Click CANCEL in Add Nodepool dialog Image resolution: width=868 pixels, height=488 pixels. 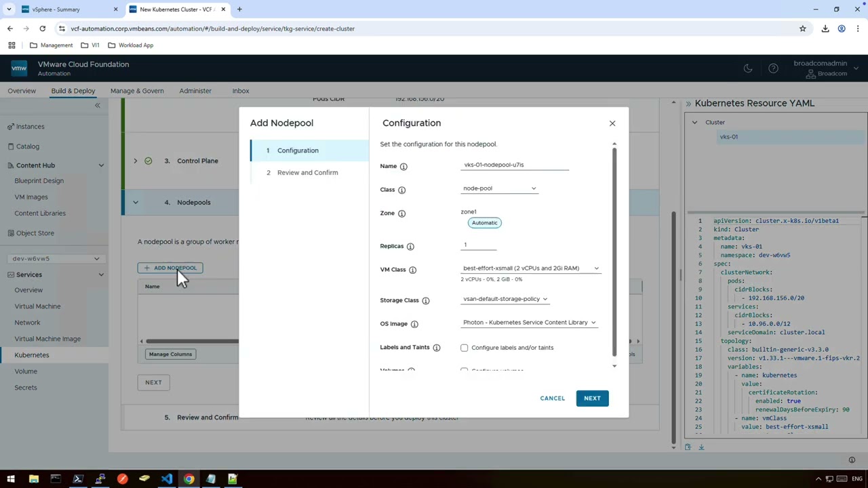552,399
